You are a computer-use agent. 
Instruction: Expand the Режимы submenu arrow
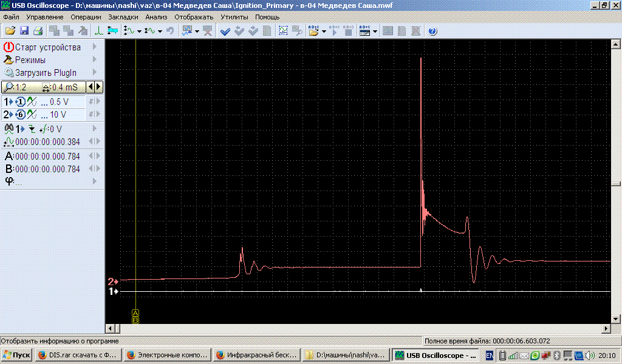point(94,59)
